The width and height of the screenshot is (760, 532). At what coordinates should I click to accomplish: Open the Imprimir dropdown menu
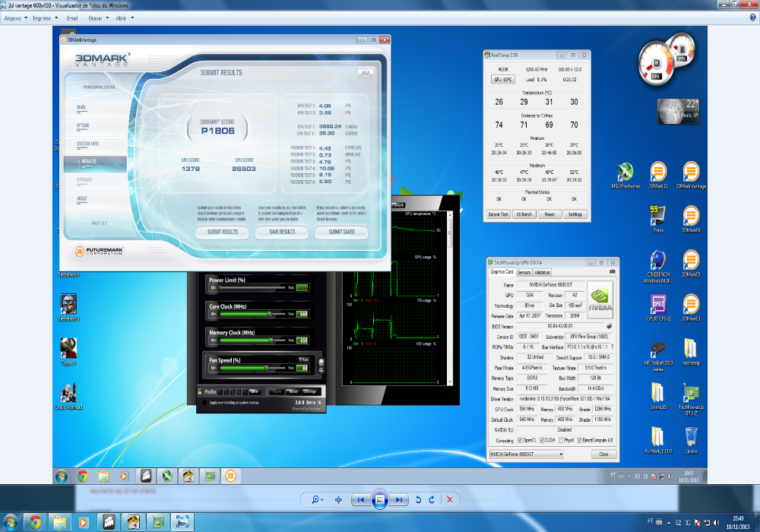[x=45, y=18]
